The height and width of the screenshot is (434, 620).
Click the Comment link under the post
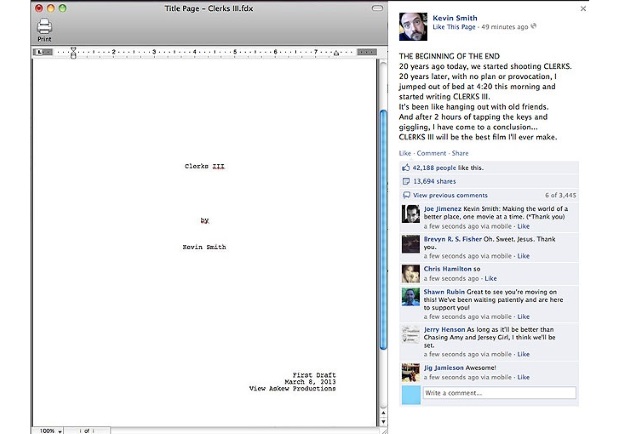[x=431, y=153]
